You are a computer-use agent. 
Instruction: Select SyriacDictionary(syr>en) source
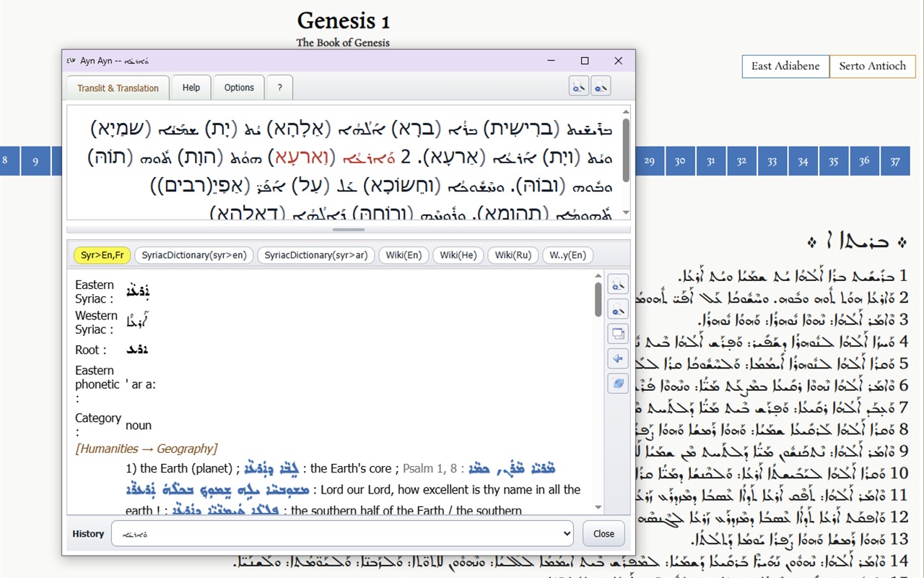193,255
